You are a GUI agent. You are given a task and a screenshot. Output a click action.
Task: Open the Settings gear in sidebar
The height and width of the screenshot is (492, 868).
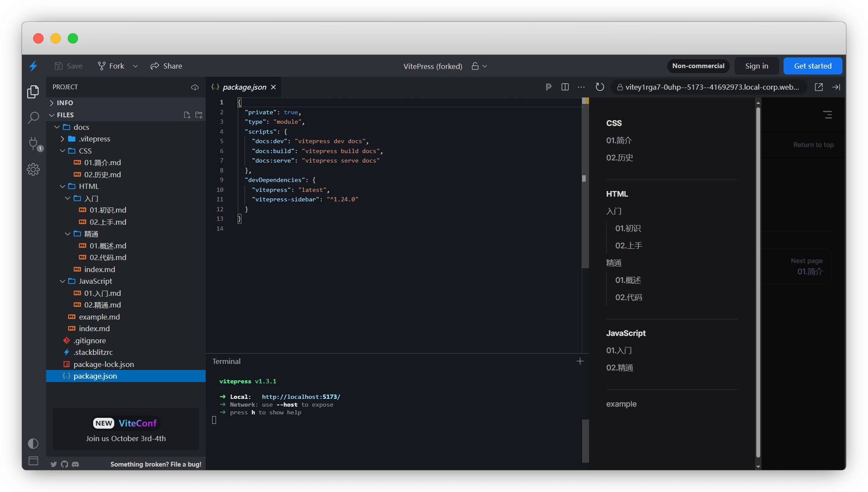click(x=33, y=169)
